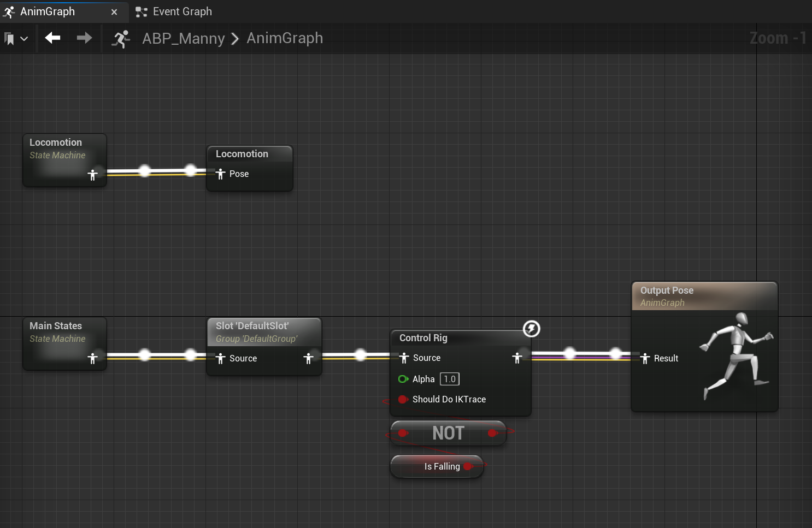Select the Control Rig node title

(x=423, y=338)
